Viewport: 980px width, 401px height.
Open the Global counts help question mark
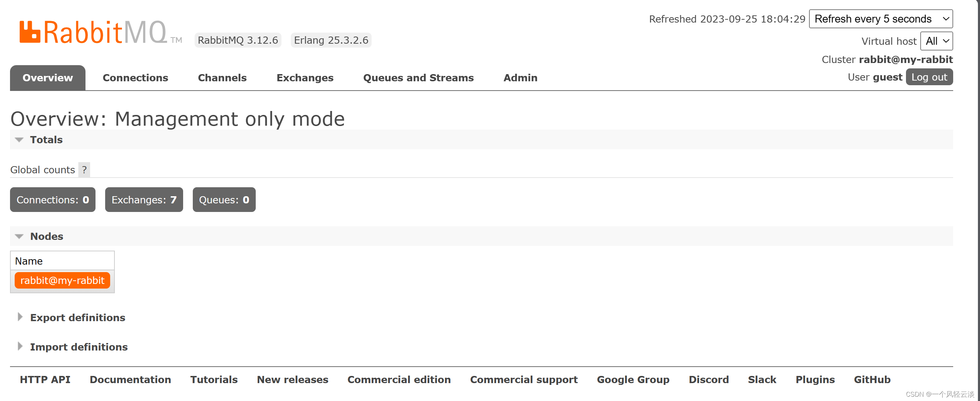pyautogui.click(x=84, y=169)
